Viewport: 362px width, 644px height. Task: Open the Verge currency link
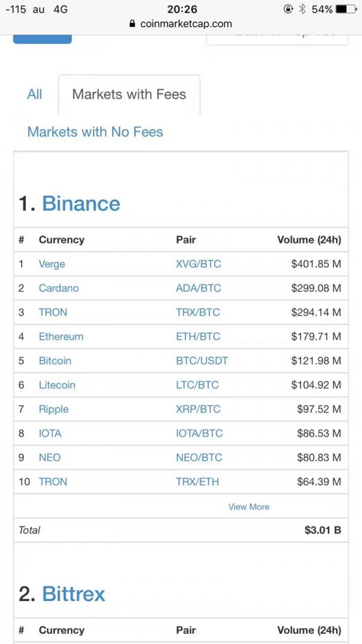click(52, 264)
